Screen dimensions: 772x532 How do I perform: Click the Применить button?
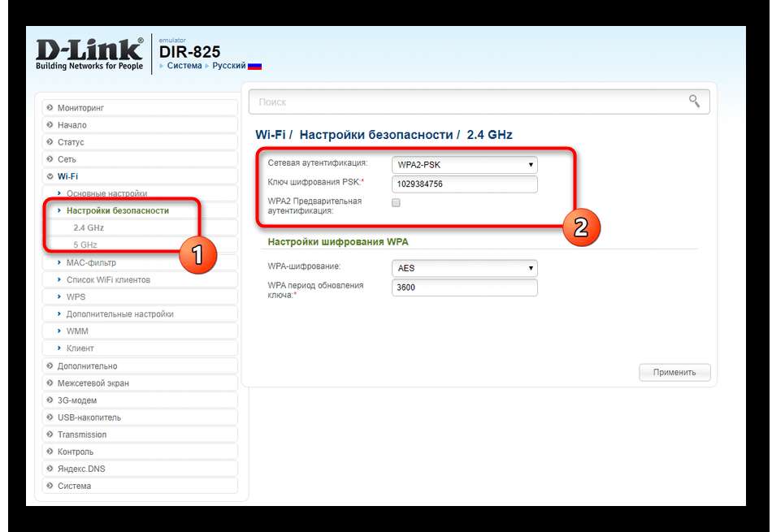click(674, 373)
